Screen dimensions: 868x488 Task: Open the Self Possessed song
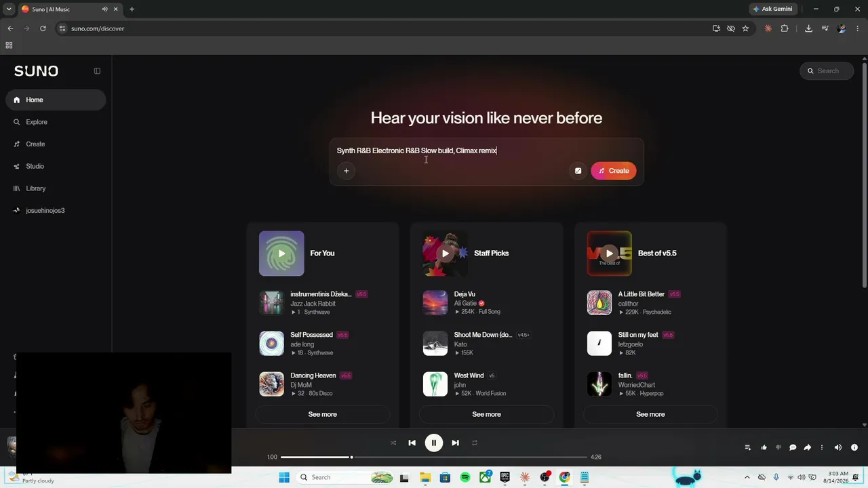pos(311,335)
